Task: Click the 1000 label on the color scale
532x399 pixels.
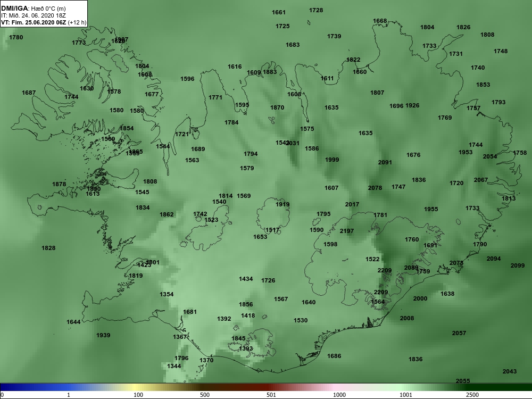Action: tap(339, 395)
